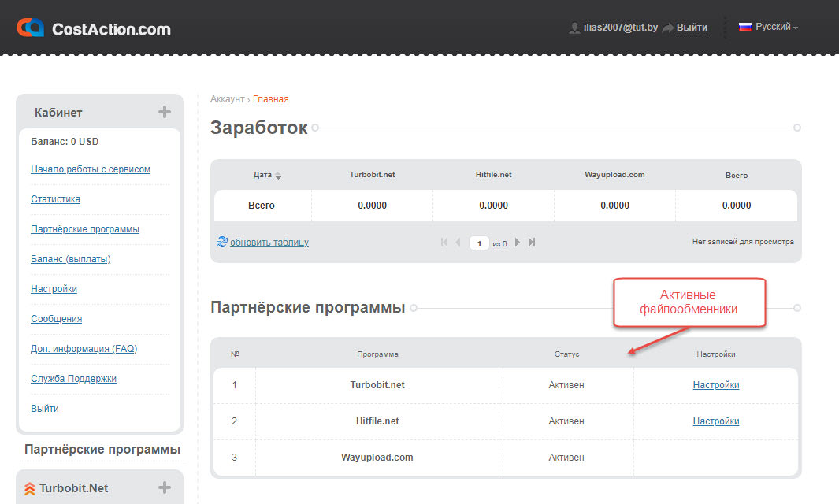Click the Hitfile.net column header in earnings table
The width and height of the screenshot is (839, 504).
(x=494, y=174)
